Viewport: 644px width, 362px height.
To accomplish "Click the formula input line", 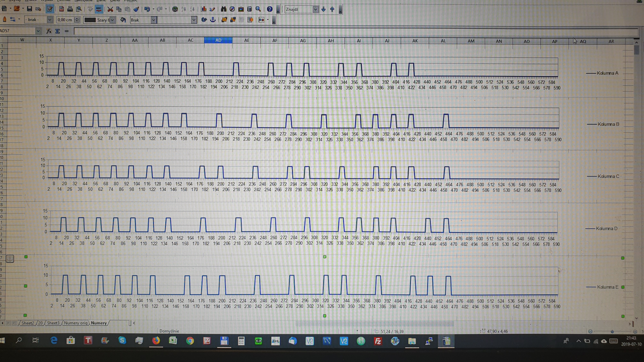I will click(350, 31).
